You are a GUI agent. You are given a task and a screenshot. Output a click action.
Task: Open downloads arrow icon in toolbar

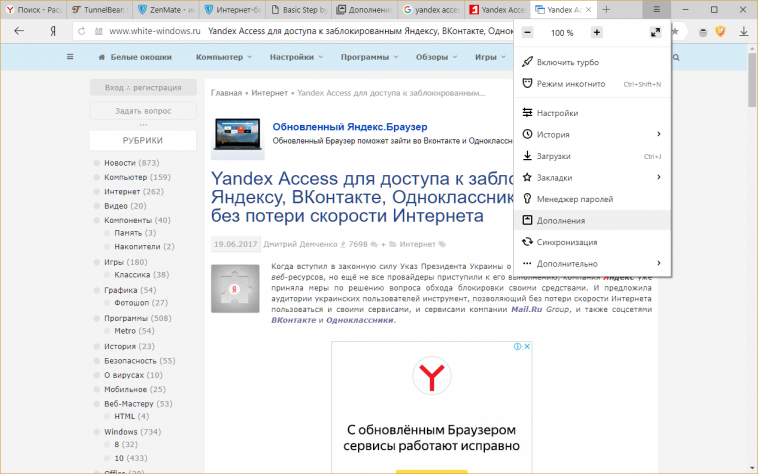click(743, 31)
